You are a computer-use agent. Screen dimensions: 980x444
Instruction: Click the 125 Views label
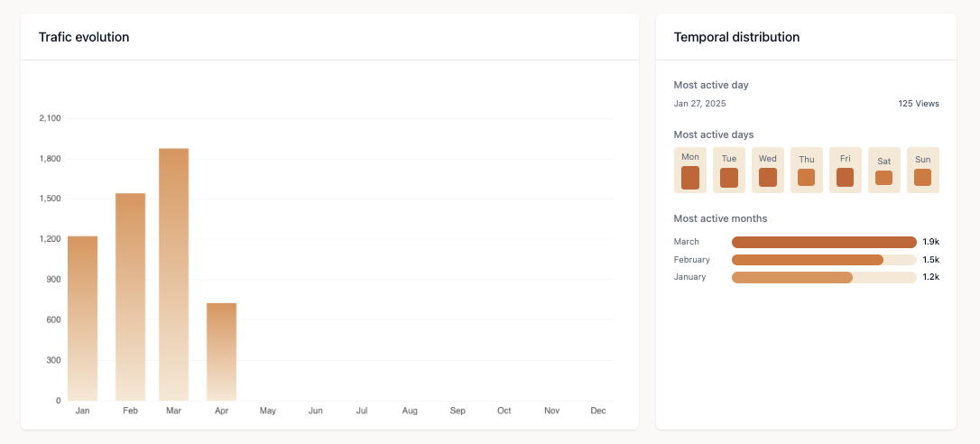click(919, 104)
